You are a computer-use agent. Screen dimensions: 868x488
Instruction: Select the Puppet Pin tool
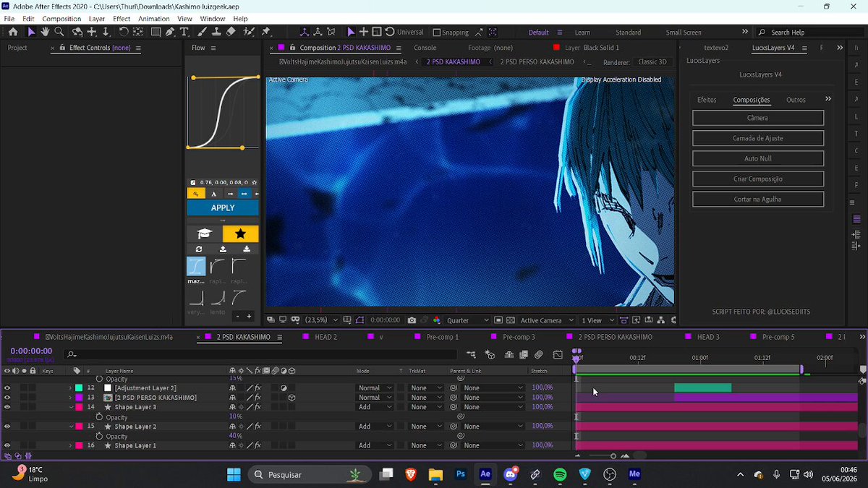tap(266, 32)
